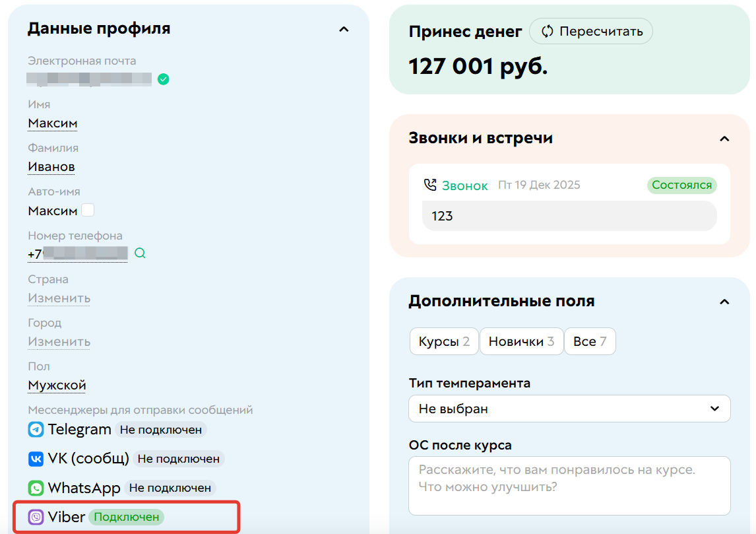Click the phone call icon next to Звонок
Screen dimensions: 756x534
tap(429, 185)
